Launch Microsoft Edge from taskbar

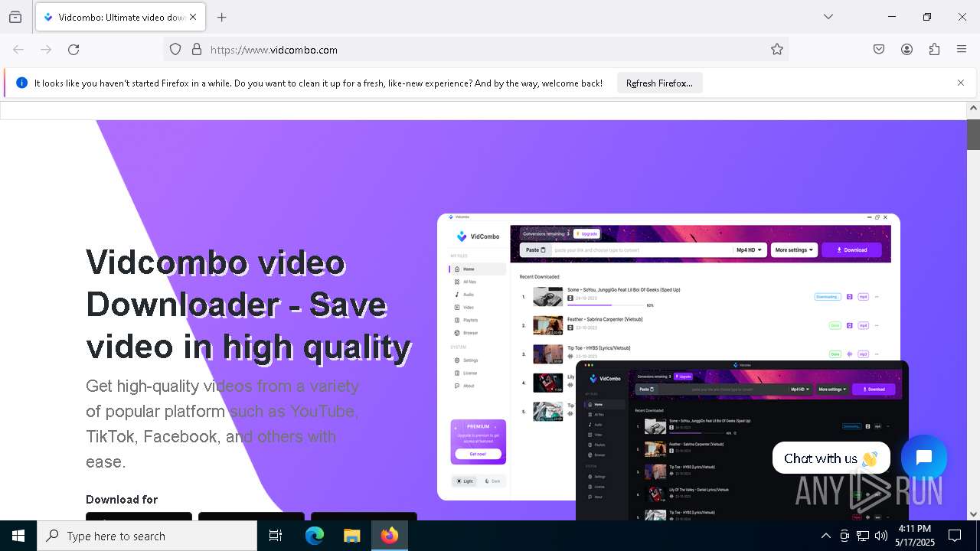click(x=315, y=536)
